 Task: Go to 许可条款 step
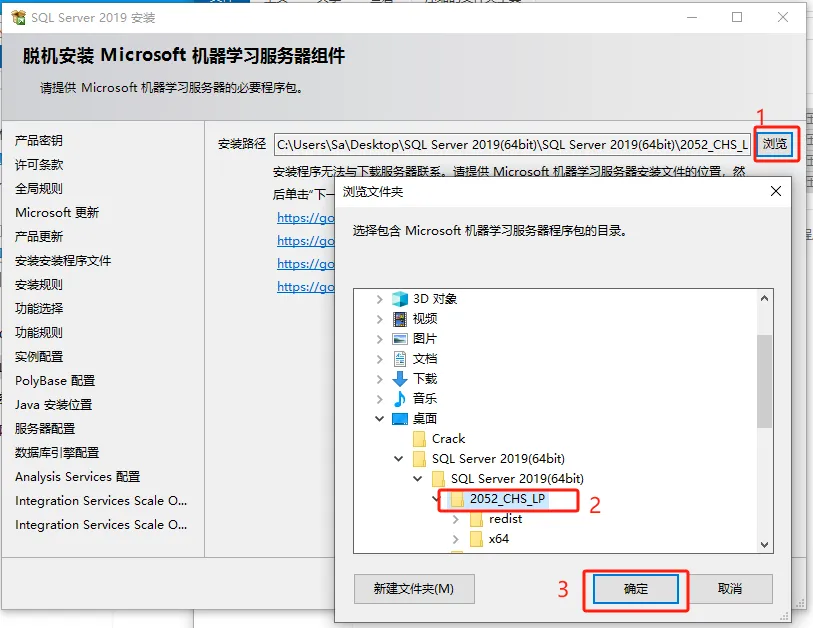(39, 165)
